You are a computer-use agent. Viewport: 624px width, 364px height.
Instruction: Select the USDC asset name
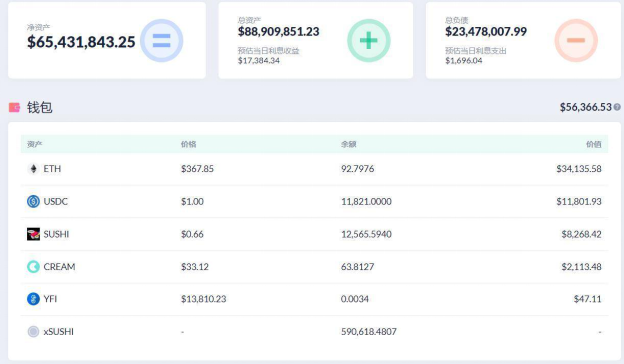click(56, 201)
